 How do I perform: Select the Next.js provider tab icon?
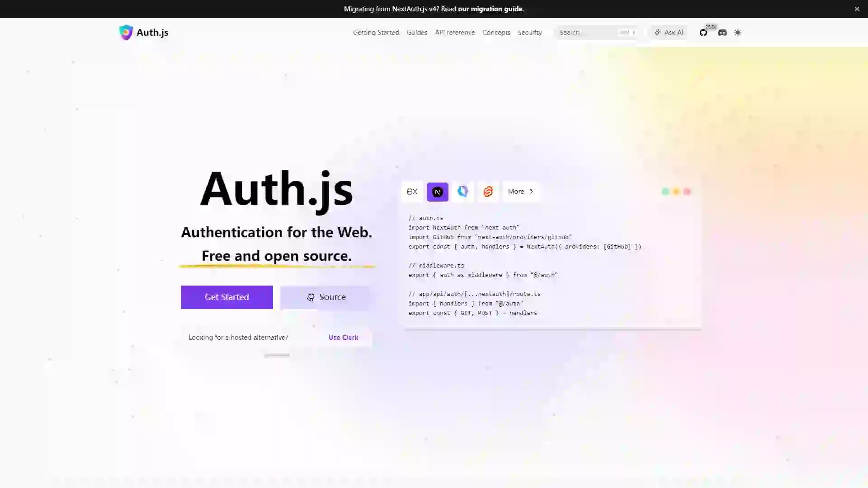pyautogui.click(x=437, y=191)
